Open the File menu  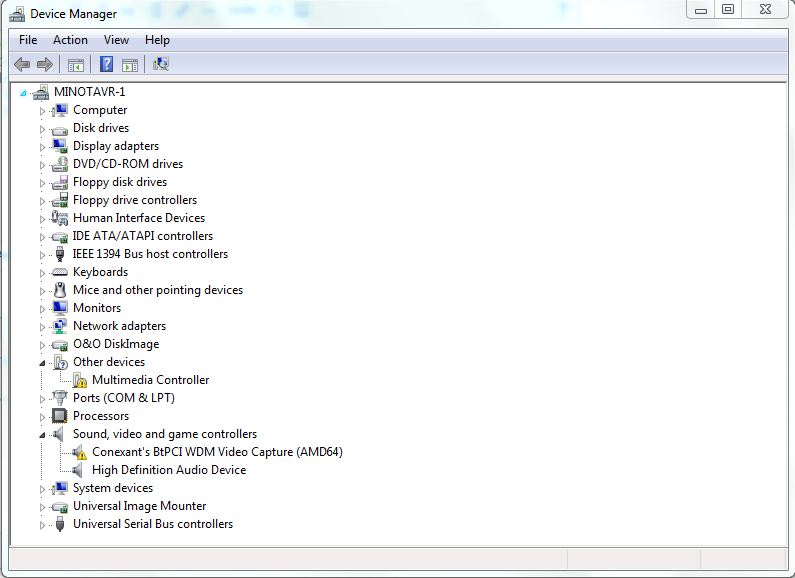(28, 40)
